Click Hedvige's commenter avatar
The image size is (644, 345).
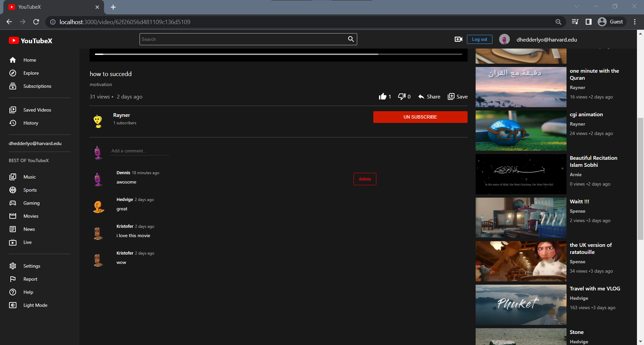(98, 207)
